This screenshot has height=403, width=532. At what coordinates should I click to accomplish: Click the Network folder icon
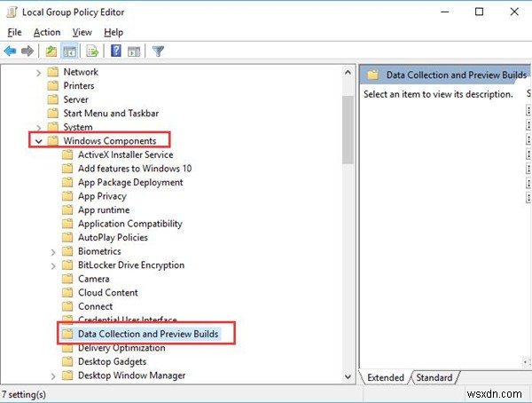52,72
